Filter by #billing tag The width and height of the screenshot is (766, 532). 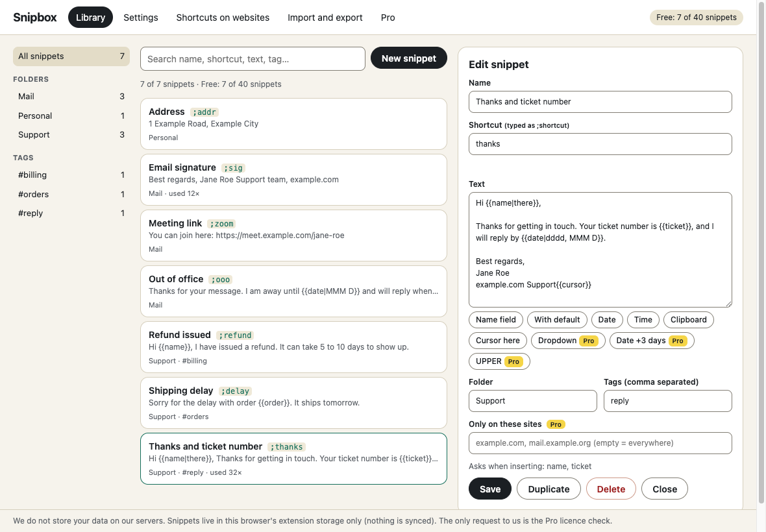[71, 175]
